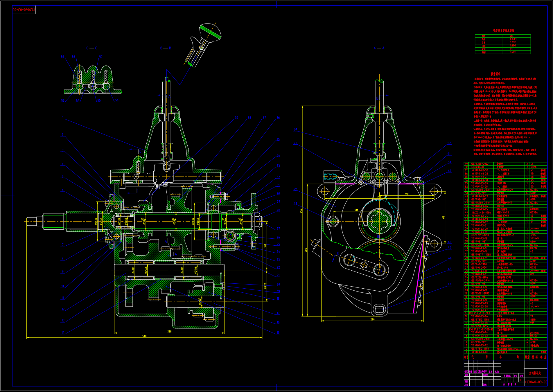The image size is (553, 392).
Task: Click the M18×1.5 name cell in row 44
Action: point(503,213)
